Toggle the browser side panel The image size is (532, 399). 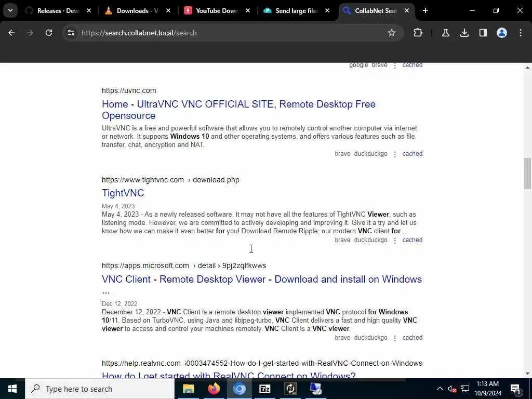[x=483, y=33]
